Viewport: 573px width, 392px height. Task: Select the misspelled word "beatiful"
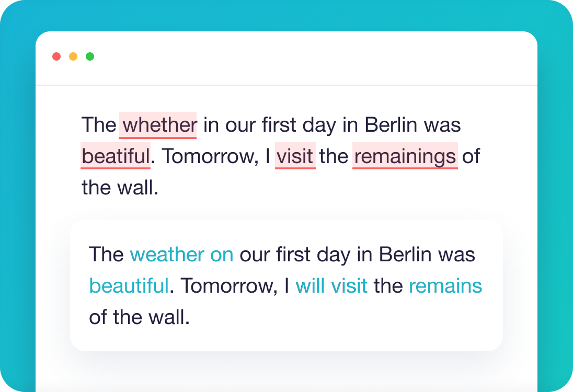click(116, 156)
